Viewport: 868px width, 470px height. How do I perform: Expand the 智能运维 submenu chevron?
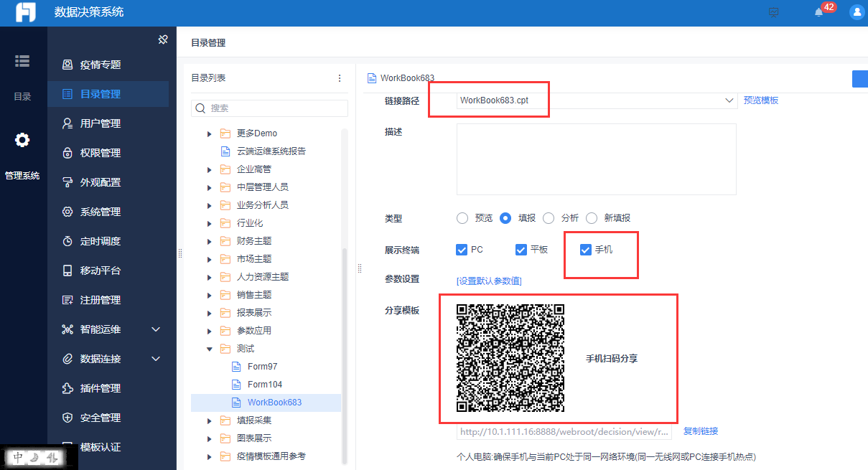pyautogui.click(x=156, y=329)
